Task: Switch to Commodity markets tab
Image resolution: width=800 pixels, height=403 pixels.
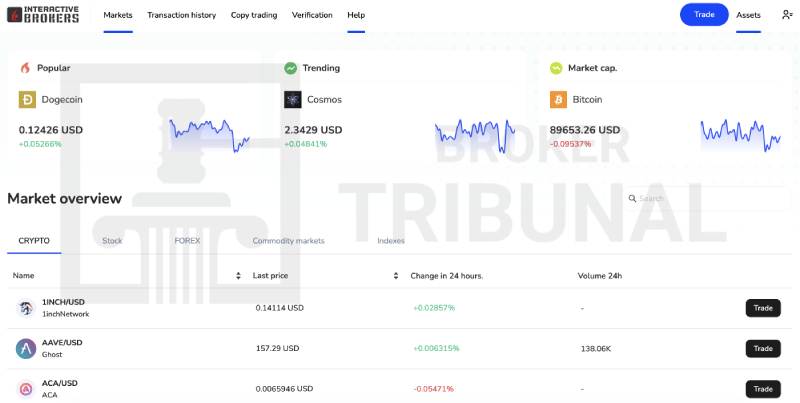Action: [288, 241]
